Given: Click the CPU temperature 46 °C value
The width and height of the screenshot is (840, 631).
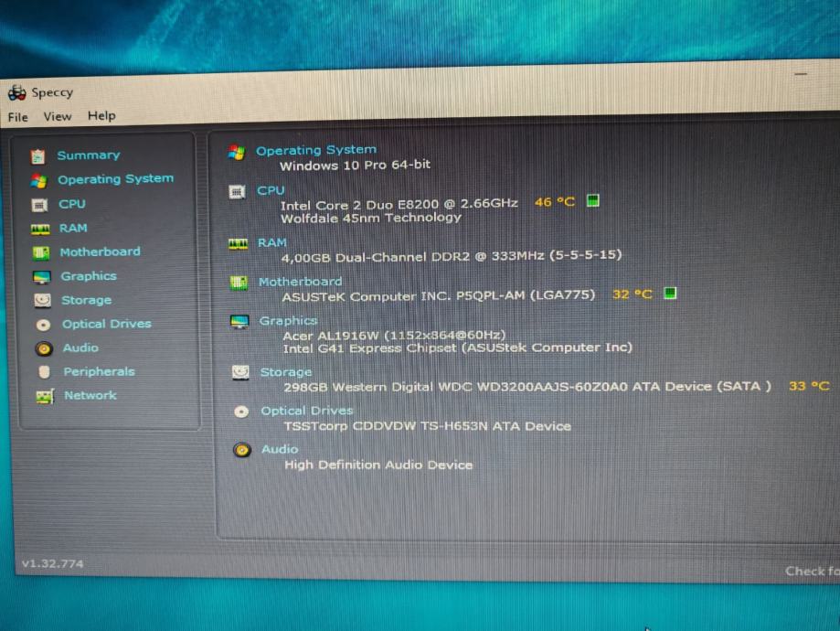Looking at the screenshot, I should pos(555,202).
